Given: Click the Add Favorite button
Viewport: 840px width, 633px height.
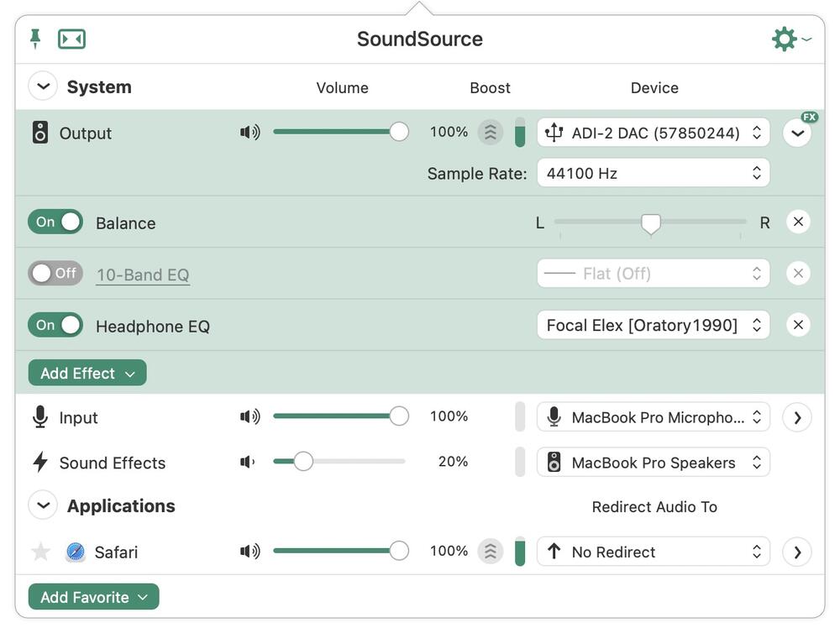Looking at the screenshot, I should (93, 597).
